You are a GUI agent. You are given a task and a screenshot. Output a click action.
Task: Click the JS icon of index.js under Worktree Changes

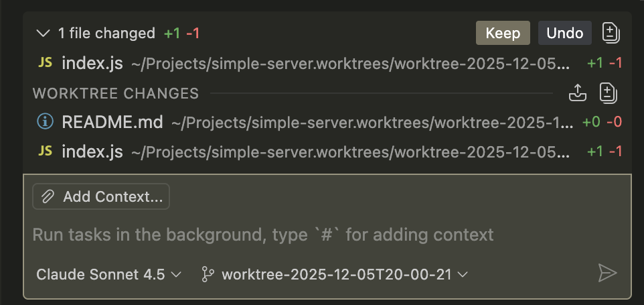45,151
